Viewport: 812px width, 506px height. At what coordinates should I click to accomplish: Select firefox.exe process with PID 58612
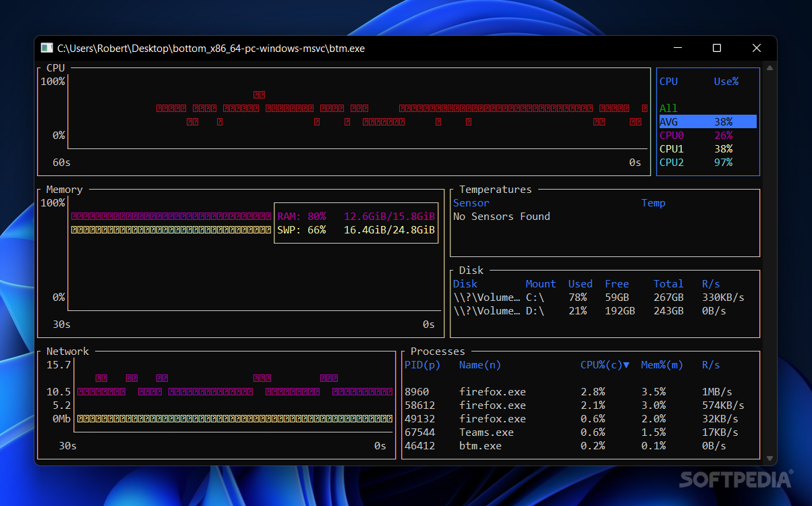pos(580,405)
